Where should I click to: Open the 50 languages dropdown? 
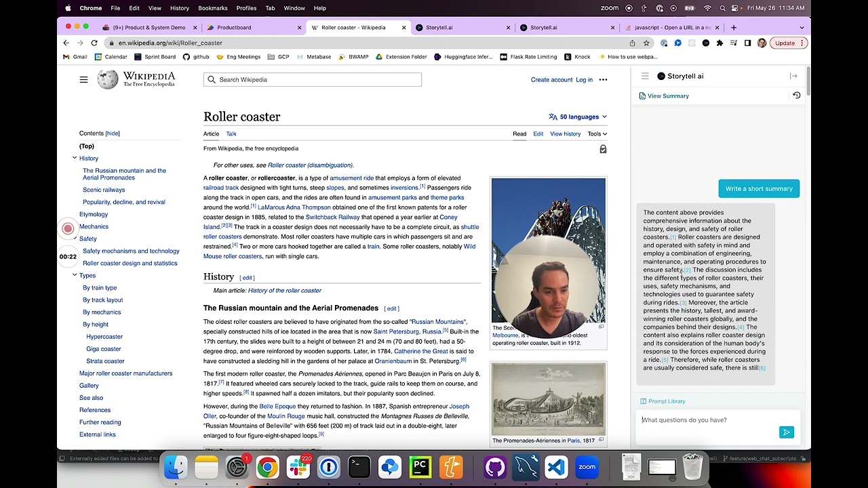click(578, 117)
